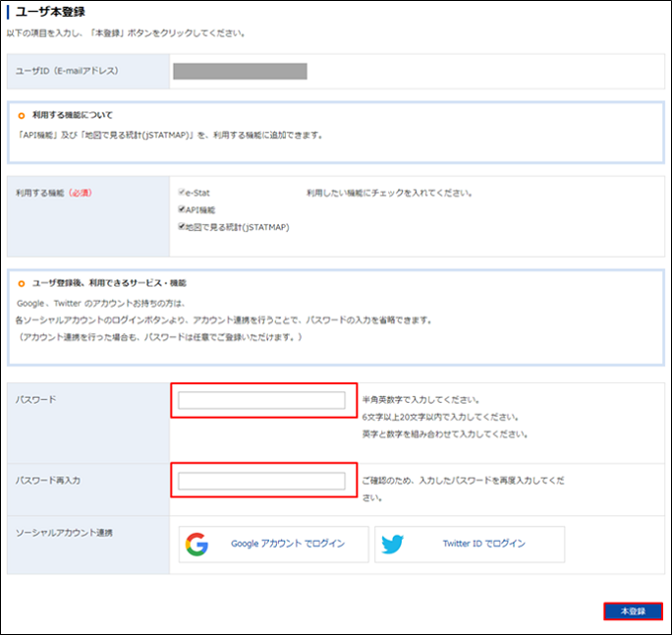The width and height of the screenshot is (672, 635).
Task: Click the orange bullet beside 利用する機能について
Action: pyautogui.click(x=22, y=116)
